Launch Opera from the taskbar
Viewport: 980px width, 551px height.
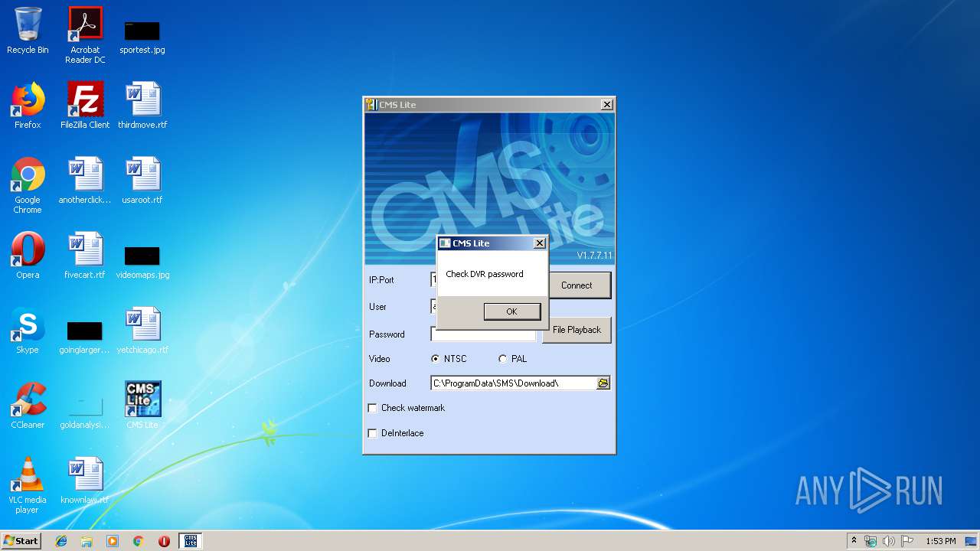164,541
